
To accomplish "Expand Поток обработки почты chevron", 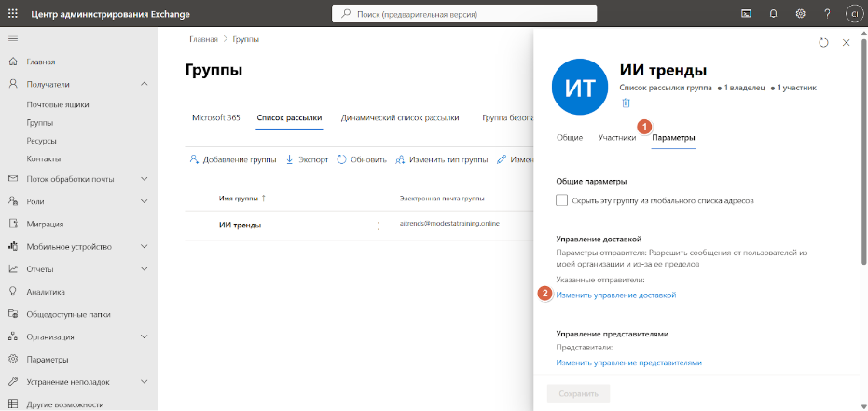I will (145, 179).
